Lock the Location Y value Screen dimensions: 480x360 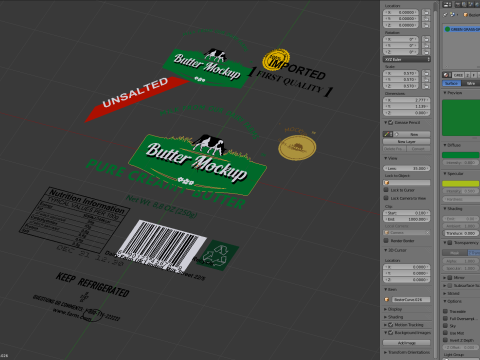[426, 19]
